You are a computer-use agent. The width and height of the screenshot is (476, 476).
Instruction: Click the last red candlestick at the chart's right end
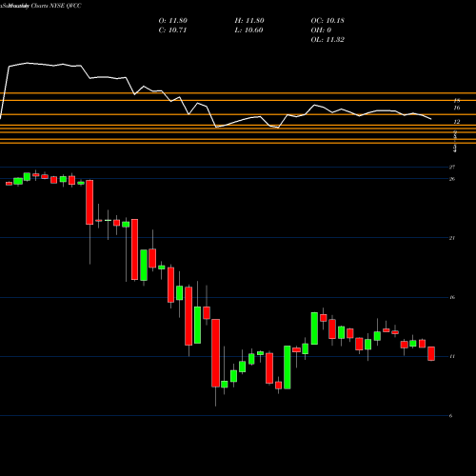click(431, 353)
